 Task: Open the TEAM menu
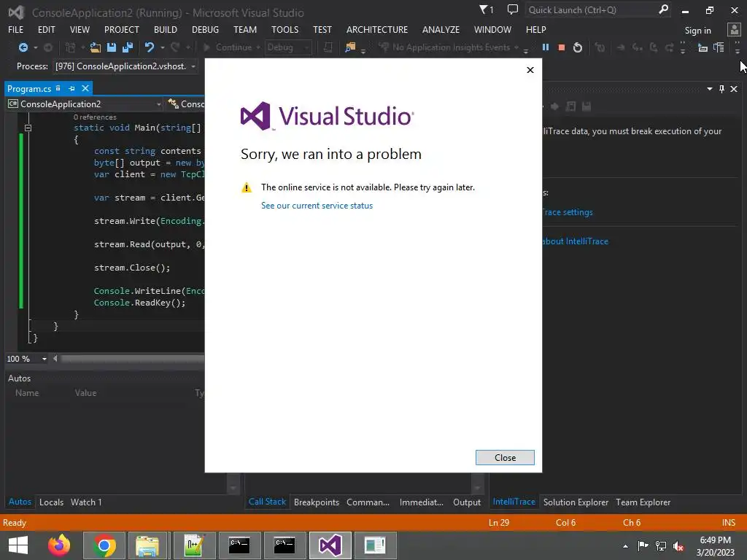[x=245, y=29]
